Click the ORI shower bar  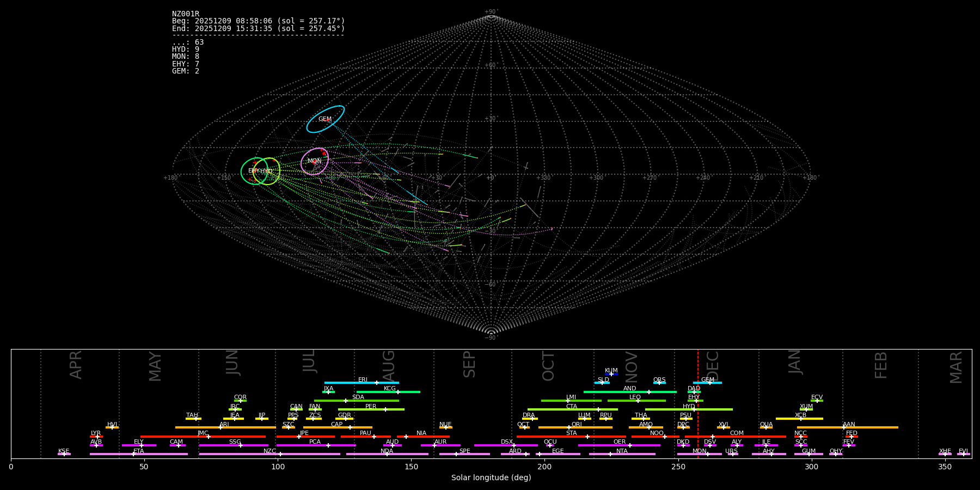pos(575,427)
